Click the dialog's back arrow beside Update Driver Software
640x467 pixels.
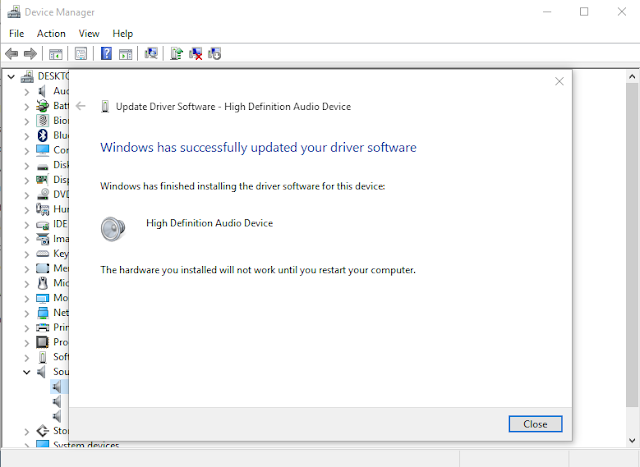(81, 106)
